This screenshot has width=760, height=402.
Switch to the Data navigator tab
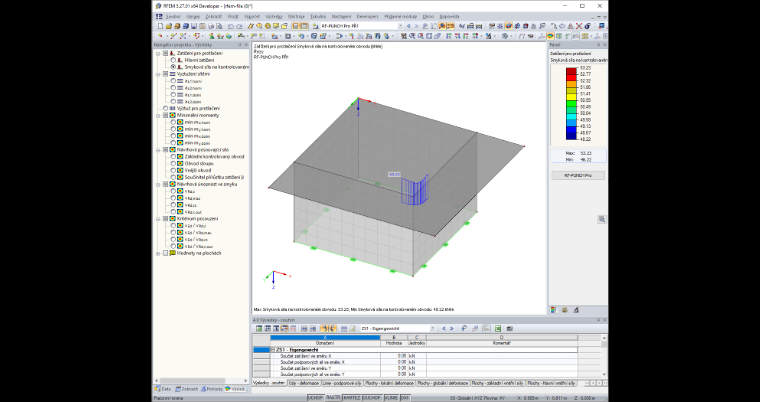coord(163,389)
